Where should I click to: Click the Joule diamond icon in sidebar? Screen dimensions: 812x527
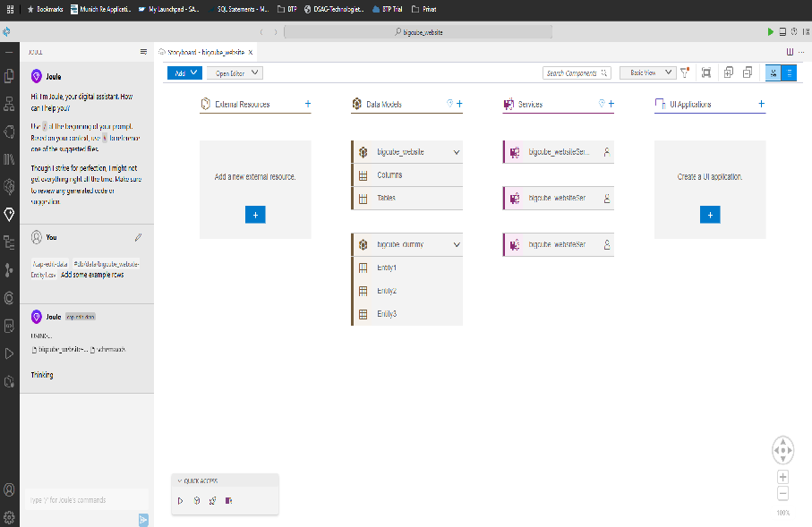pyautogui.click(x=10, y=214)
